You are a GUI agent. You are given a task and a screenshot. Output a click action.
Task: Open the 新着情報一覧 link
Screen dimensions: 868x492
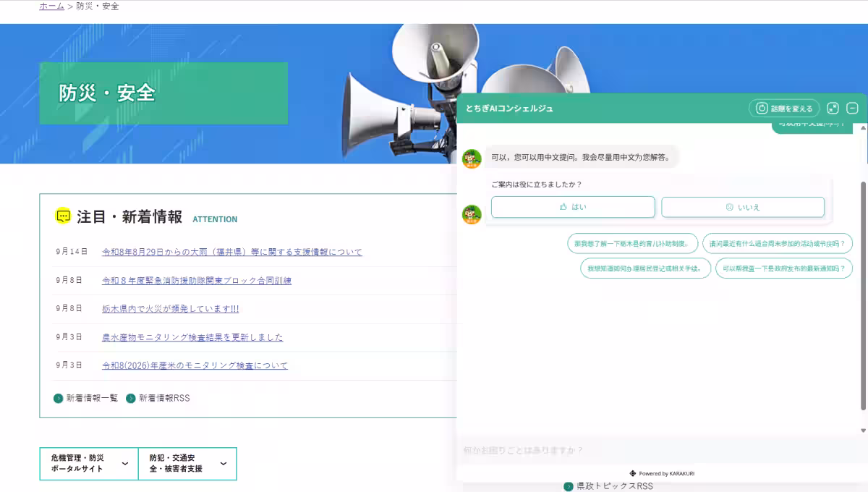[x=92, y=398]
